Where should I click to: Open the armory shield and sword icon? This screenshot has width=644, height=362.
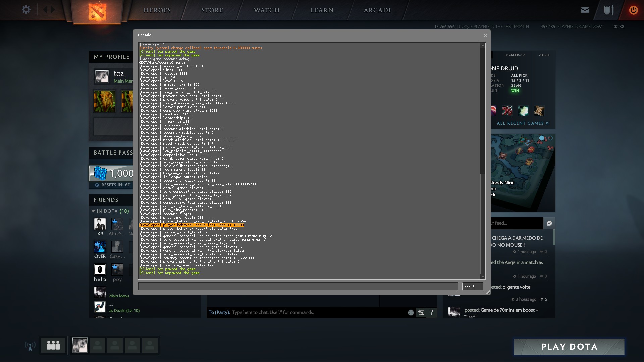click(609, 10)
